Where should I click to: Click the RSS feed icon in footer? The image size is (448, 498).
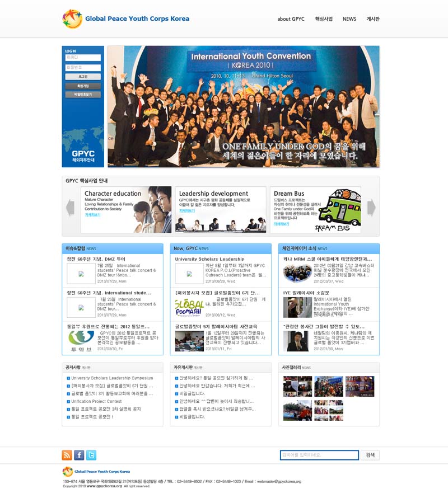67,455
